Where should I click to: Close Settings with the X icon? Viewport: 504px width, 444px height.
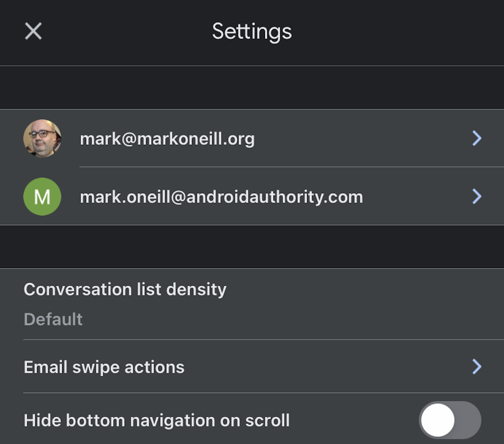(33, 31)
